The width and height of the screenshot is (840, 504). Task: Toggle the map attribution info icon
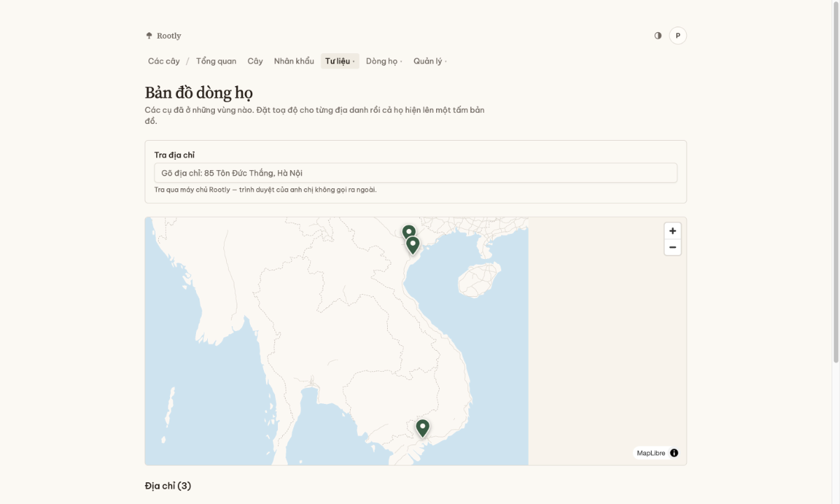coord(674,453)
